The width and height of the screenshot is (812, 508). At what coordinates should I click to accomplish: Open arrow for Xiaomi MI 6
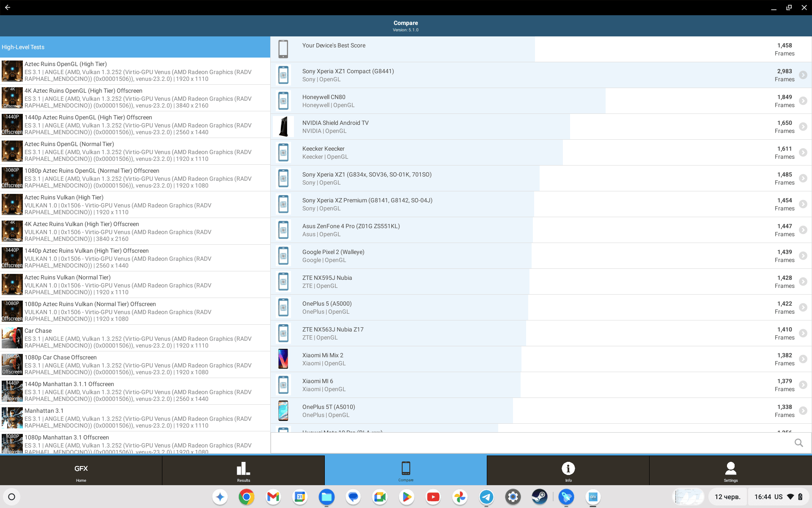(803, 385)
